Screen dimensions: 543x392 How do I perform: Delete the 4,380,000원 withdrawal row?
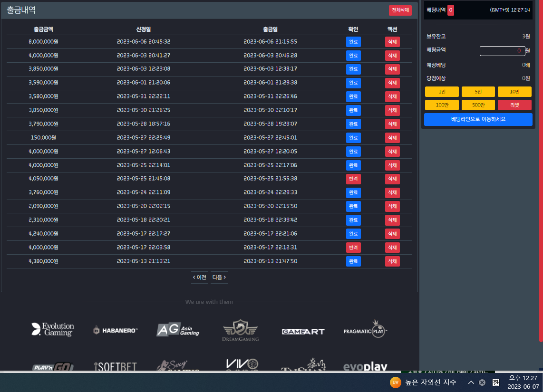[x=392, y=261]
